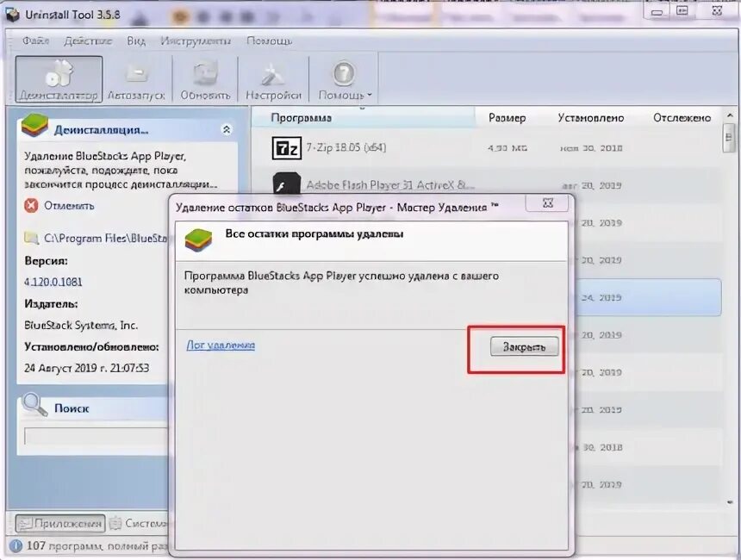Click the Закрыть button in the dialog
This screenshot has height=560, width=741.
[524, 347]
